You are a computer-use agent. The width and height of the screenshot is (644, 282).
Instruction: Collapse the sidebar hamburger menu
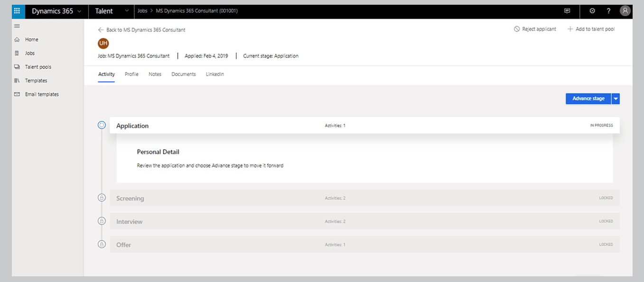click(17, 26)
